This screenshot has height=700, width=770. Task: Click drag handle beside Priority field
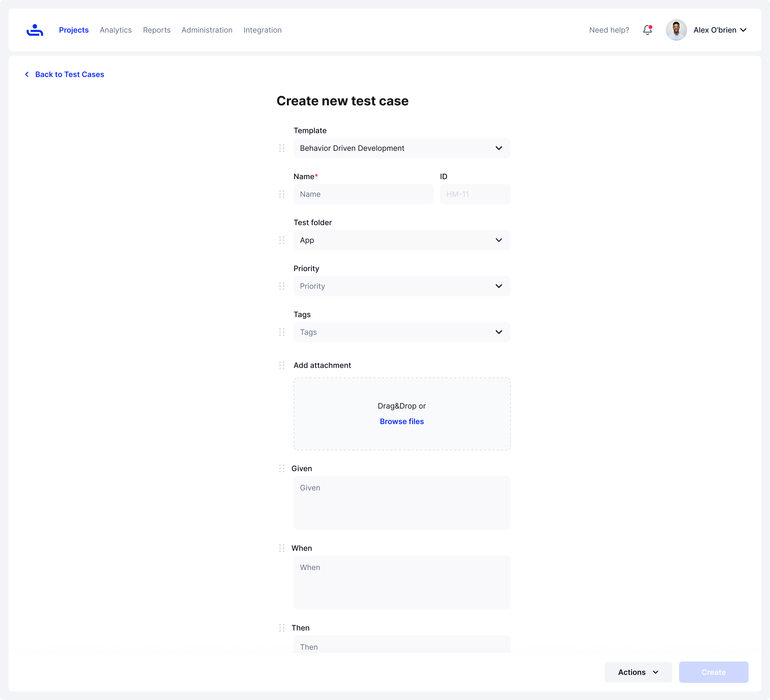(282, 286)
